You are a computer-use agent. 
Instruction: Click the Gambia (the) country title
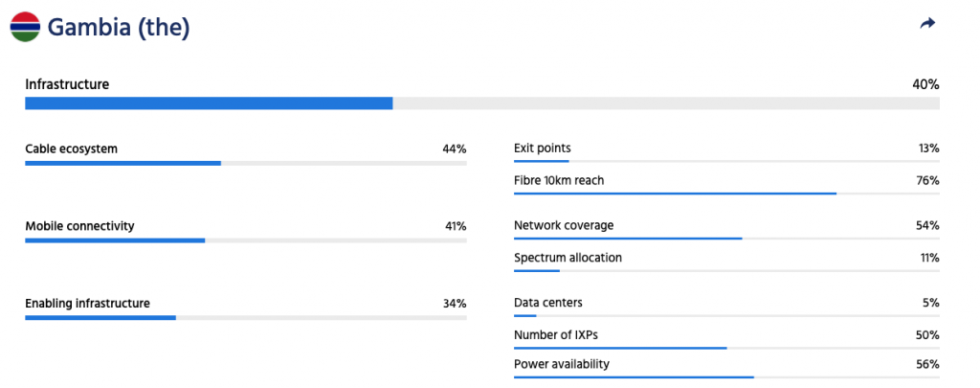119,27
